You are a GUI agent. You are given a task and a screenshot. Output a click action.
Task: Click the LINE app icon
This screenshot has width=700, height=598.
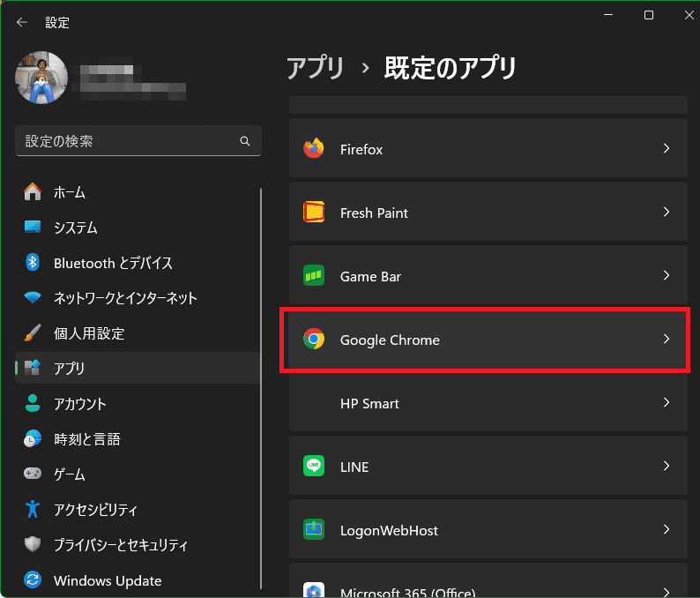pos(314,467)
